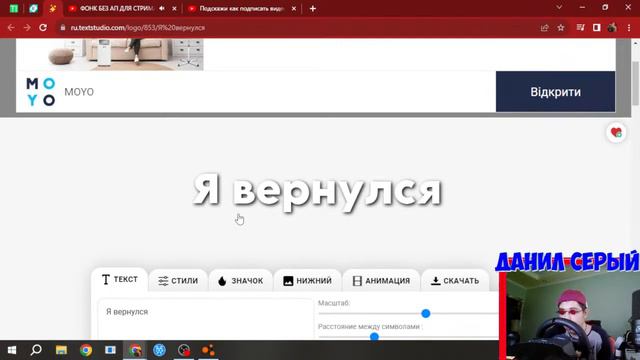The width and height of the screenshot is (640, 360).
Task: Click the browser forward arrow
Action: (x=27, y=28)
